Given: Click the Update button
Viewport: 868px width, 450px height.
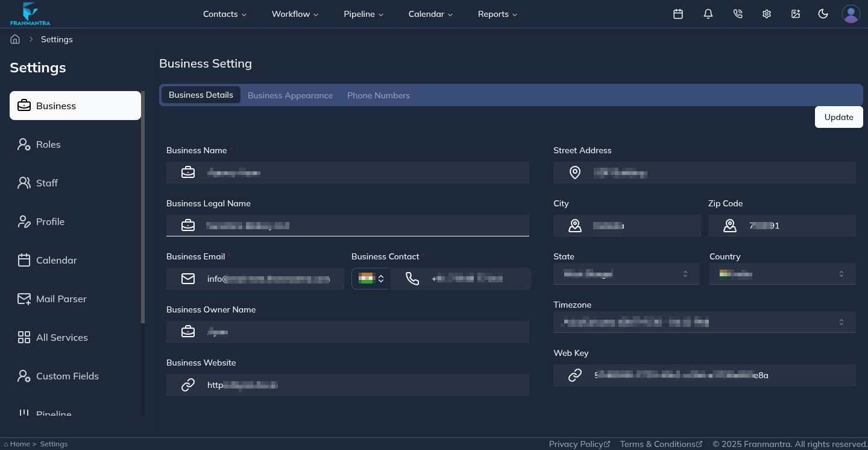Looking at the screenshot, I should click(x=838, y=117).
